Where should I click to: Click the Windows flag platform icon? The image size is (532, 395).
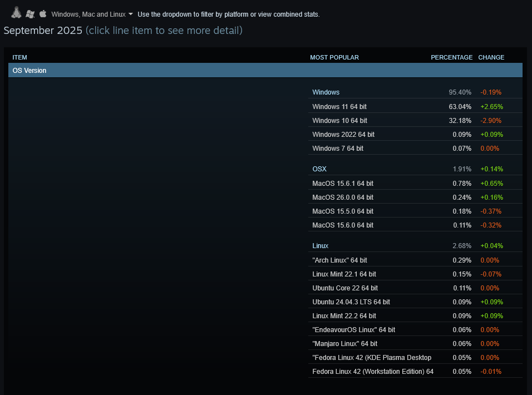click(x=30, y=14)
